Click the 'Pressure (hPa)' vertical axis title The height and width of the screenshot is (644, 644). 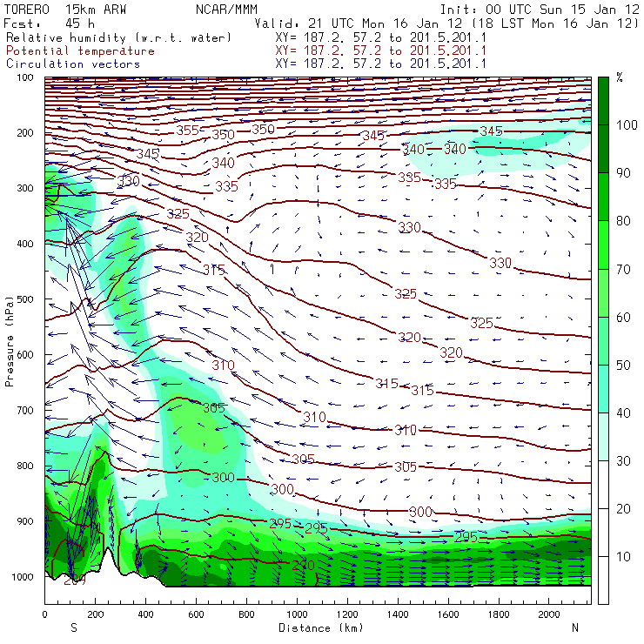pos(9,341)
